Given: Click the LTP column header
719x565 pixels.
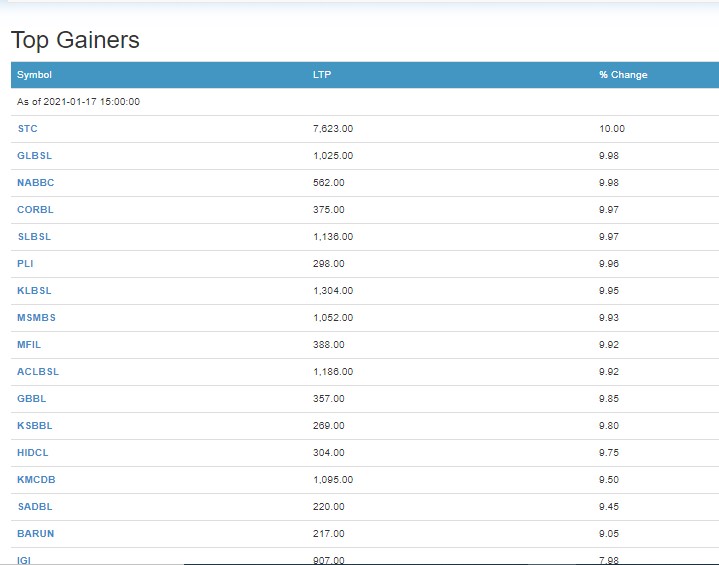Looking at the screenshot, I should click(321, 75).
